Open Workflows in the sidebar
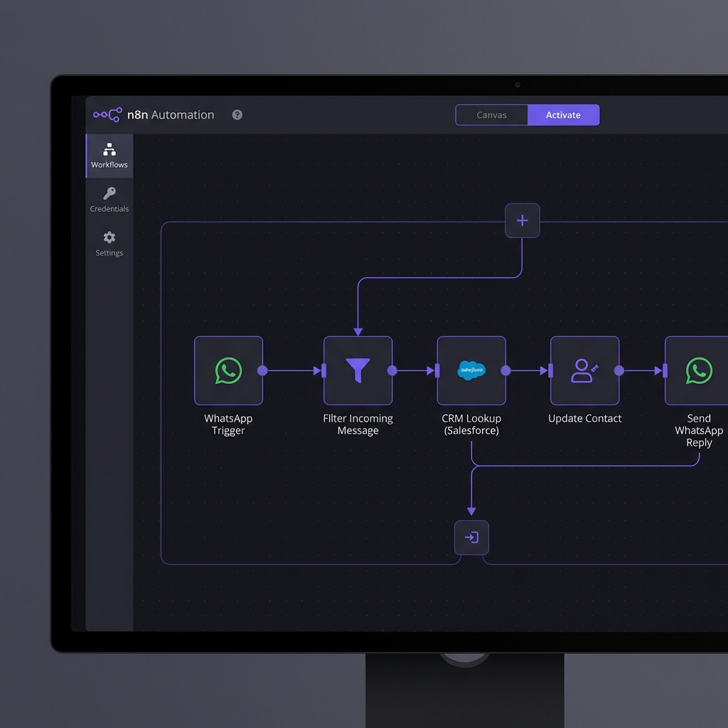The width and height of the screenshot is (728, 728). click(x=109, y=156)
